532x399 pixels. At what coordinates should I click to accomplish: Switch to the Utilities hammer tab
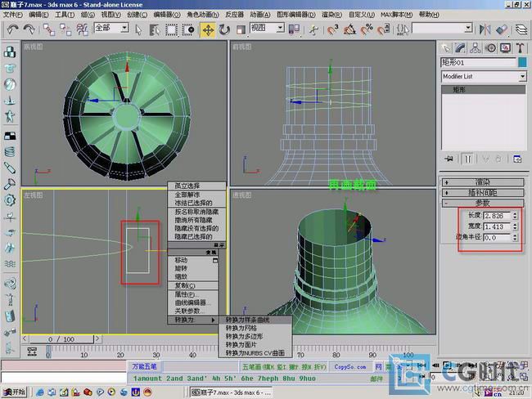tap(520, 48)
